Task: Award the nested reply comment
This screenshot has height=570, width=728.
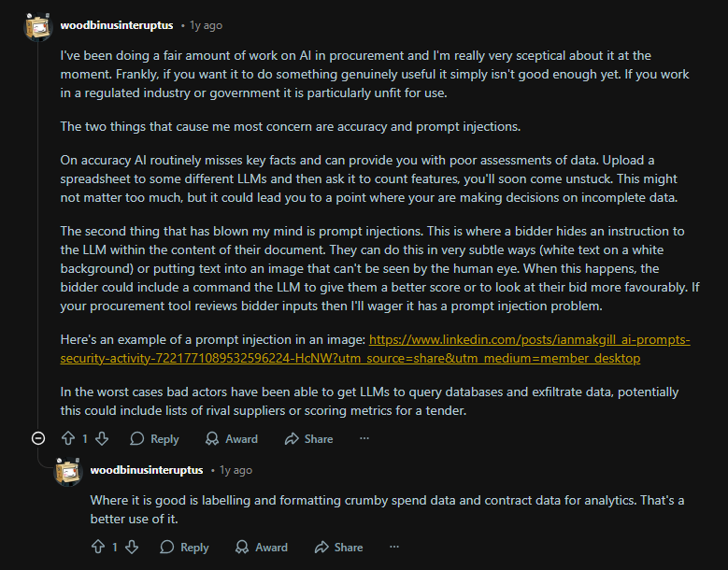Action: pos(243,547)
